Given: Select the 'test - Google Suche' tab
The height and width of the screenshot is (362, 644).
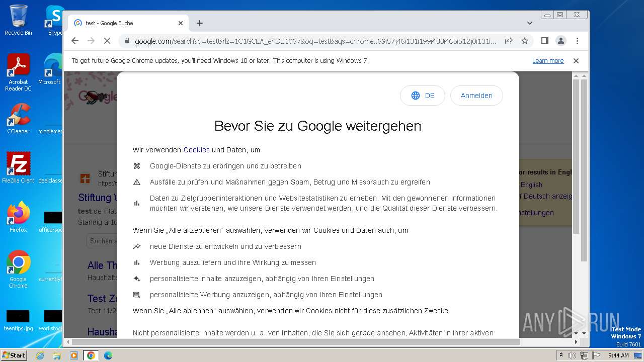Looking at the screenshot, I should click(128, 23).
